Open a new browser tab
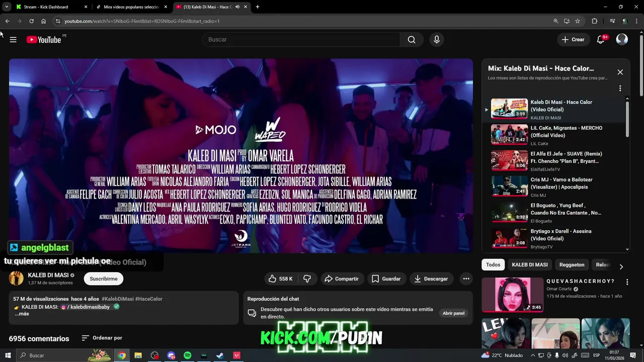This screenshot has height=362, width=644. [x=258, y=7]
